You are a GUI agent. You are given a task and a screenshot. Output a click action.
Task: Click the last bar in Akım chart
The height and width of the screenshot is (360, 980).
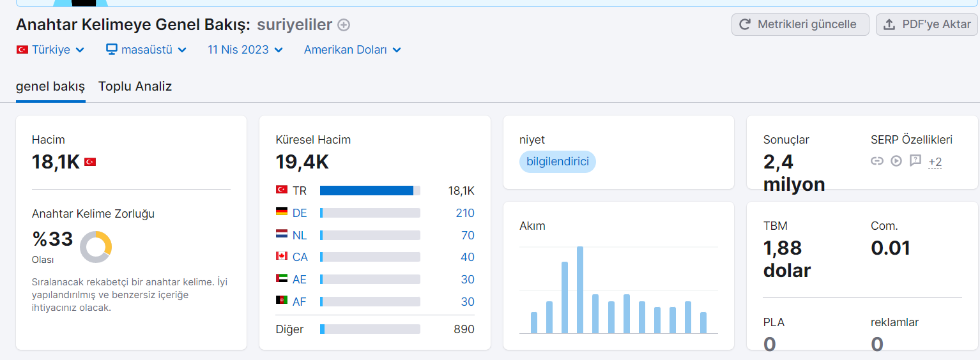(x=703, y=323)
